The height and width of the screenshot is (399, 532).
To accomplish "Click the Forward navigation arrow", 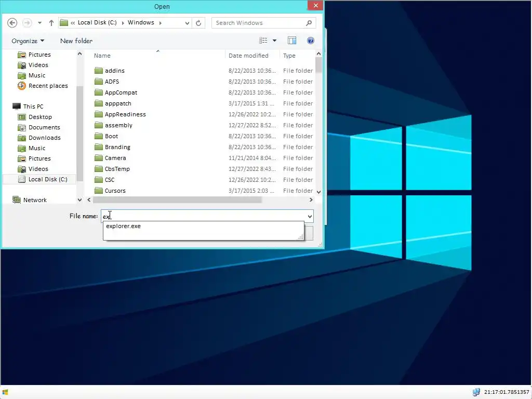I will click(27, 23).
